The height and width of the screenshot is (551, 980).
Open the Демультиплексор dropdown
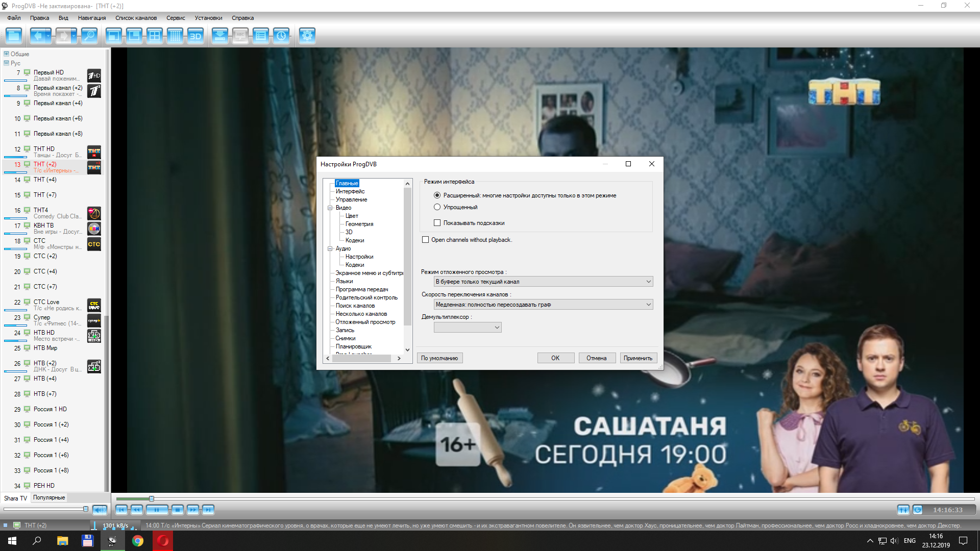click(x=468, y=328)
